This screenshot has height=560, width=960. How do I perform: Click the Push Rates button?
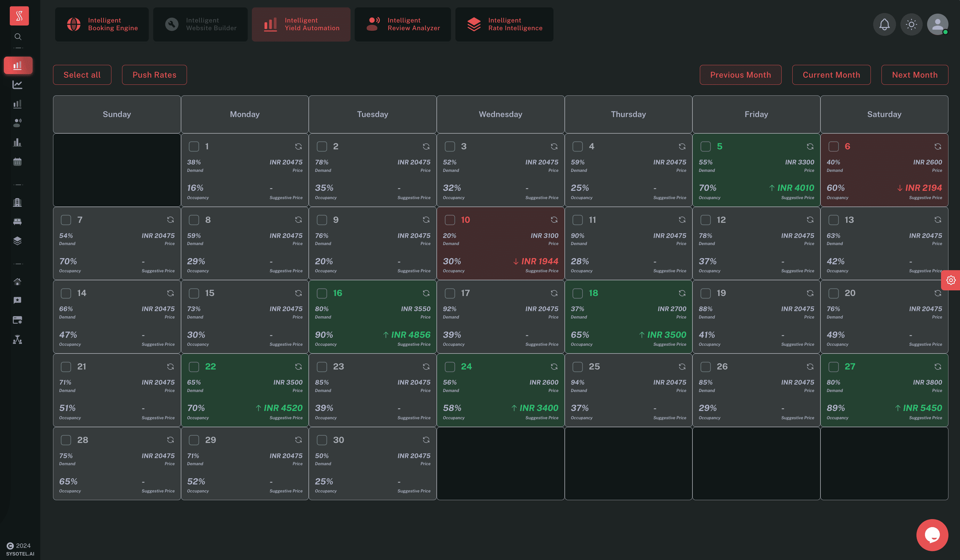154,75
